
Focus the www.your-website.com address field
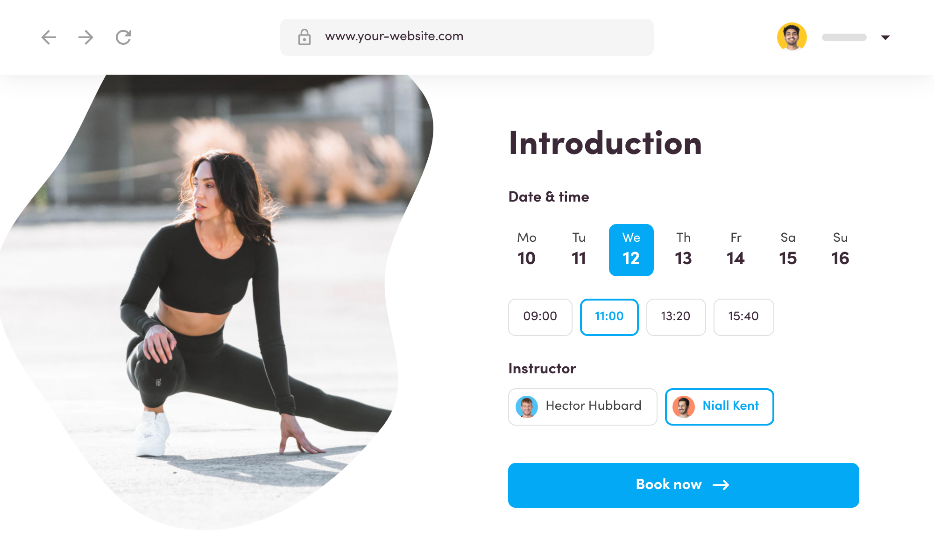click(467, 37)
